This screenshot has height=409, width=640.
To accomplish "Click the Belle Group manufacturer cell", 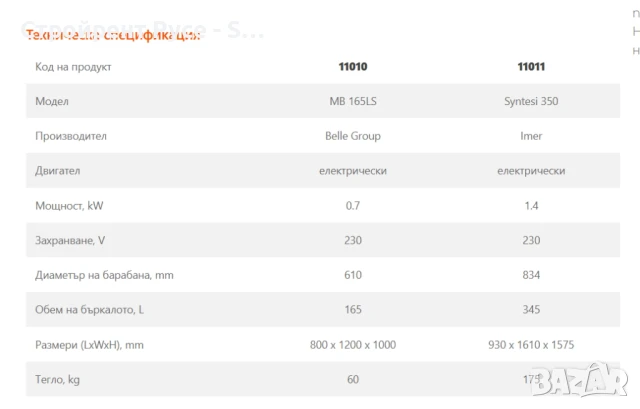I will [353, 136].
